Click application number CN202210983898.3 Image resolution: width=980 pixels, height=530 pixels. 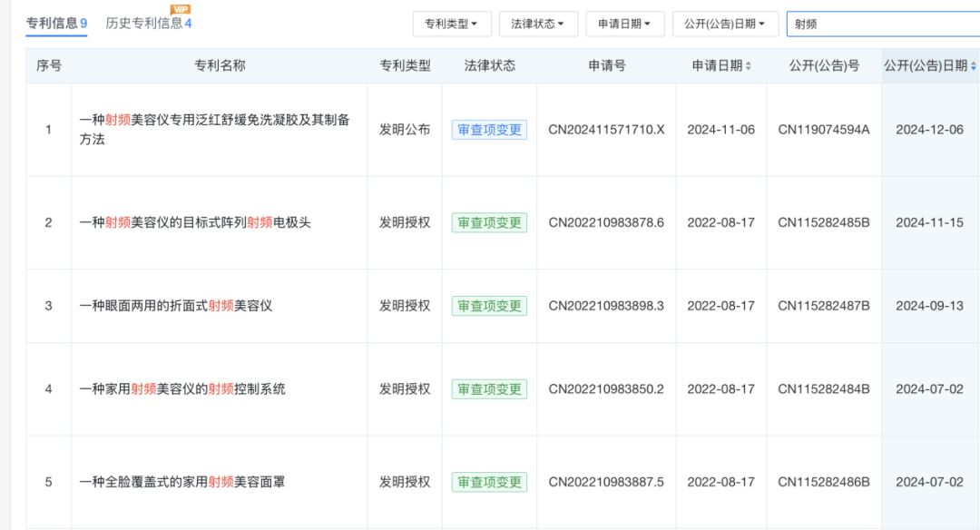pyautogui.click(x=605, y=306)
